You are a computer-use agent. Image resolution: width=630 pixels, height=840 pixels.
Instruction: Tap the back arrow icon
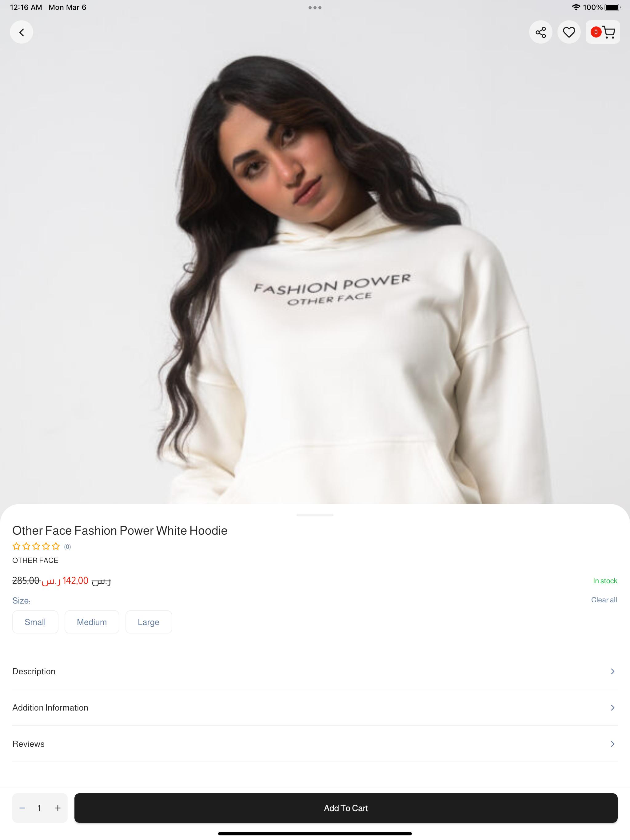[21, 32]
